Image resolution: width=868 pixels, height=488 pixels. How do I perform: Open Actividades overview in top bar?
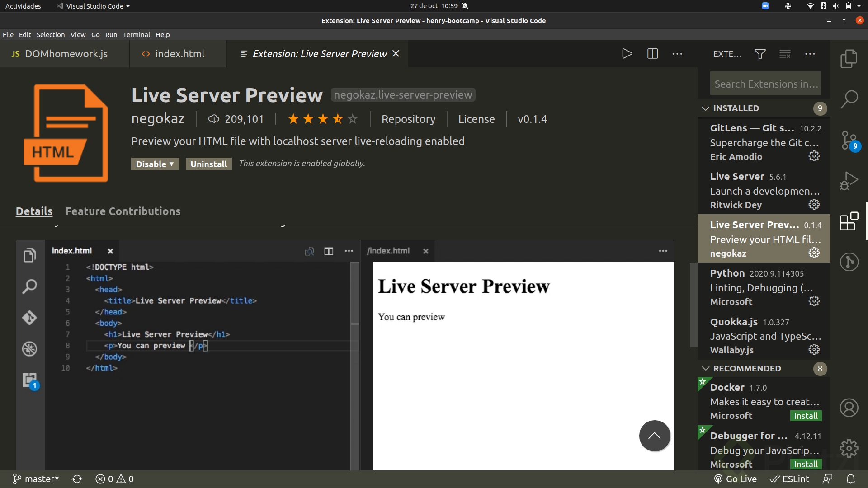(23, 6)
